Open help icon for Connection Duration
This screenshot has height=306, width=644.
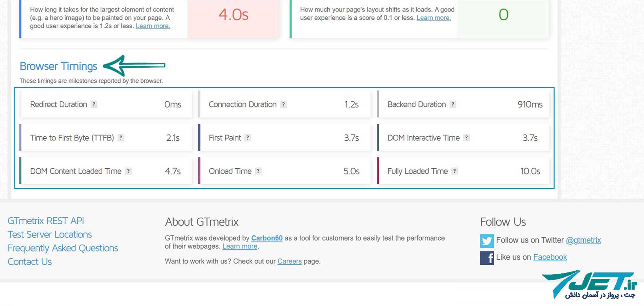tap(284, 104)
